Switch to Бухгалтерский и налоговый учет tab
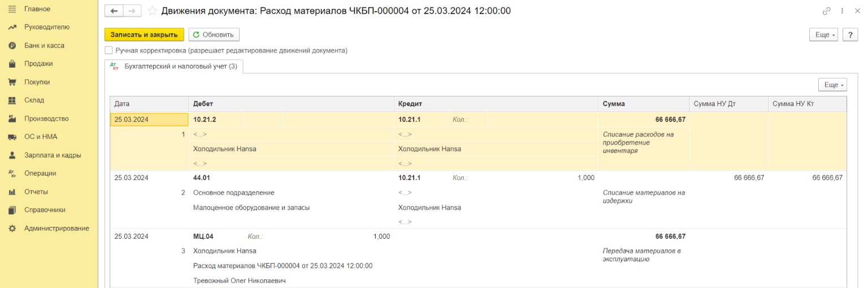 click(x=174, y=67)
